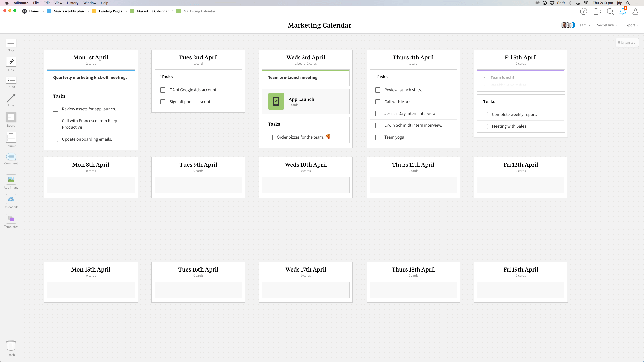
Task: Open the Secret link dropdown
Action: coord(607,25)
